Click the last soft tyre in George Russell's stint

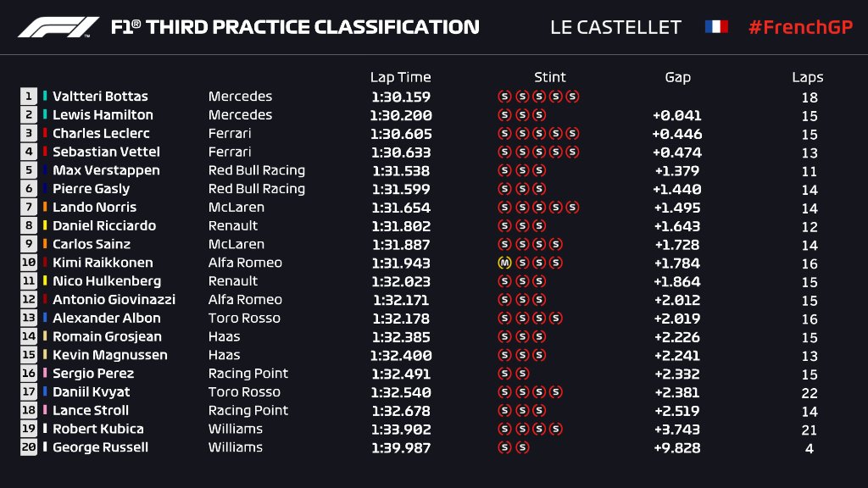click(522, 447)
